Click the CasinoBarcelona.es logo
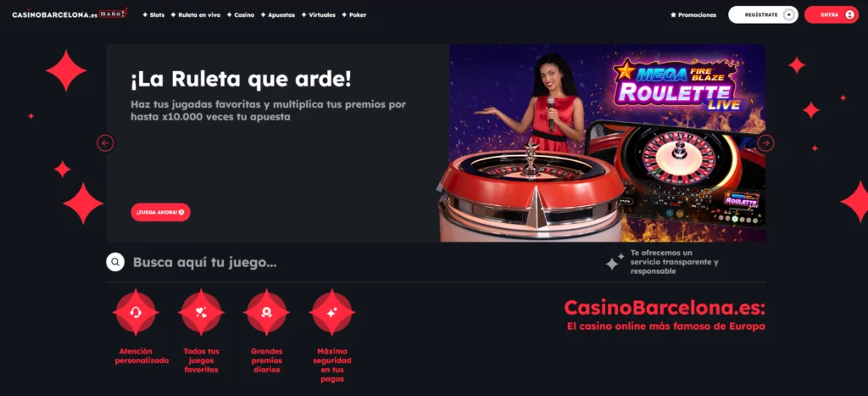 70,14
